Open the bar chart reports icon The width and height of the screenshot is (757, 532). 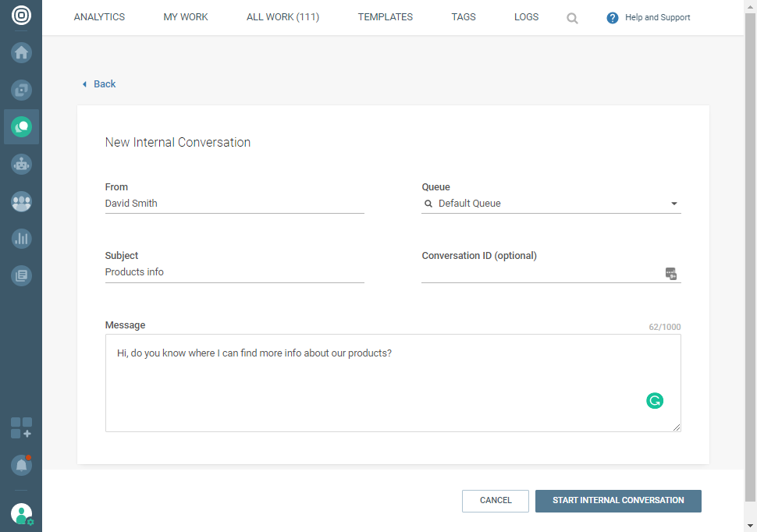pyautogui.click(x=21, y=239)
